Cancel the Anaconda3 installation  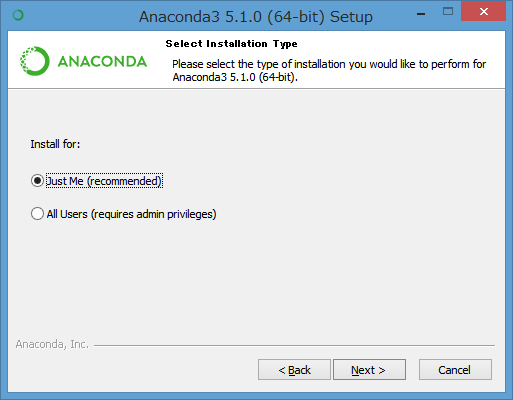[455, 370]
